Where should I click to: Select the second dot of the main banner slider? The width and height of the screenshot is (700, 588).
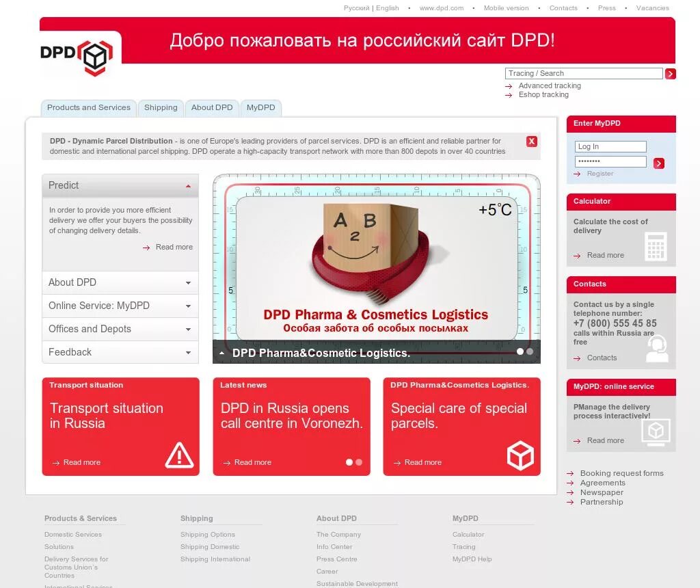click(530, 352)
